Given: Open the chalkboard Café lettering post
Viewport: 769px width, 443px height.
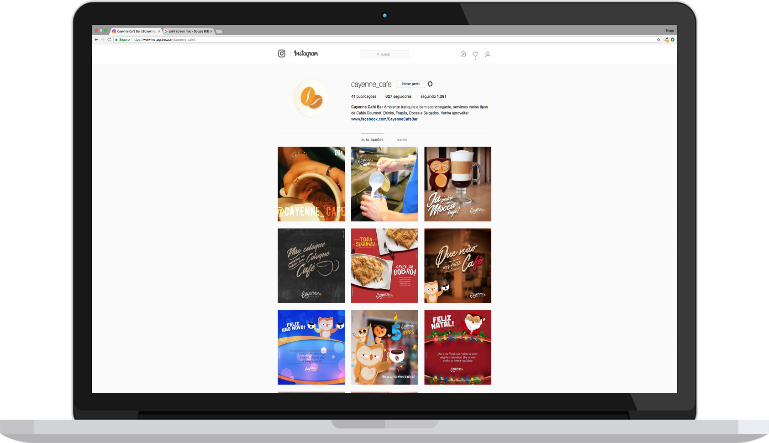Looking at the screenshot, I should pyautogui.click(x=311, y=265).
